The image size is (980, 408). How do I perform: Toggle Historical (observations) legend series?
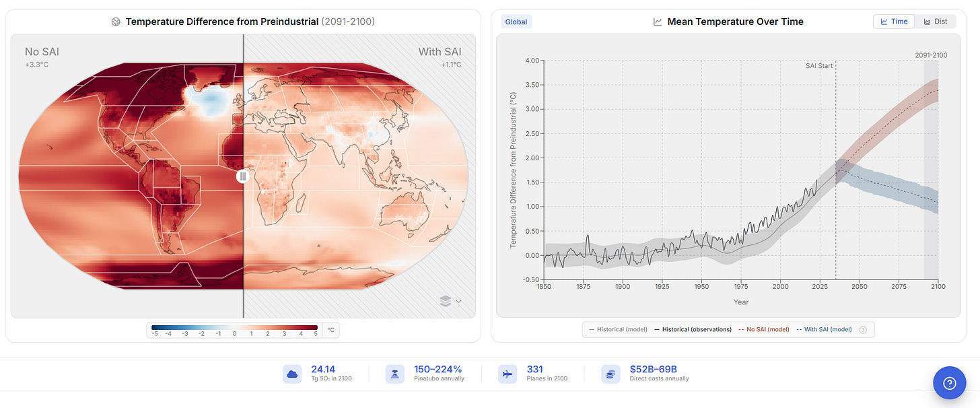(x=693, y=329)
